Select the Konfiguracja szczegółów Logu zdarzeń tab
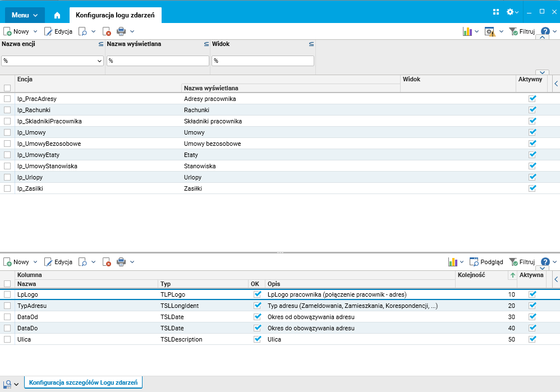Screen dimensions: 560x392 pyautogui.click(x=84, y=382)
